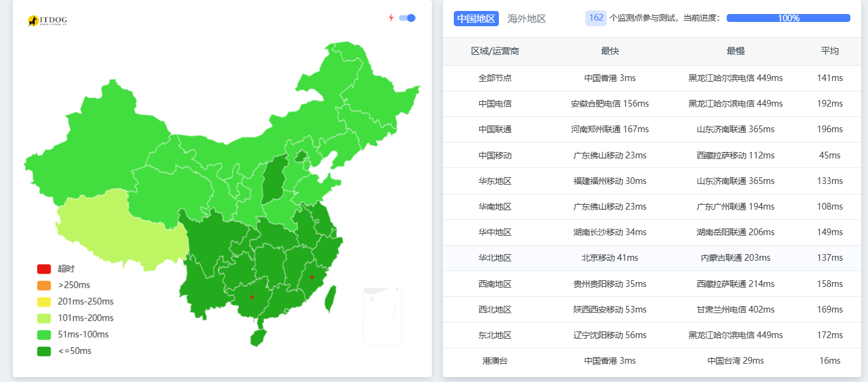Click the 贵州贵阳移动 35ms cell

[x=610, y=284]
